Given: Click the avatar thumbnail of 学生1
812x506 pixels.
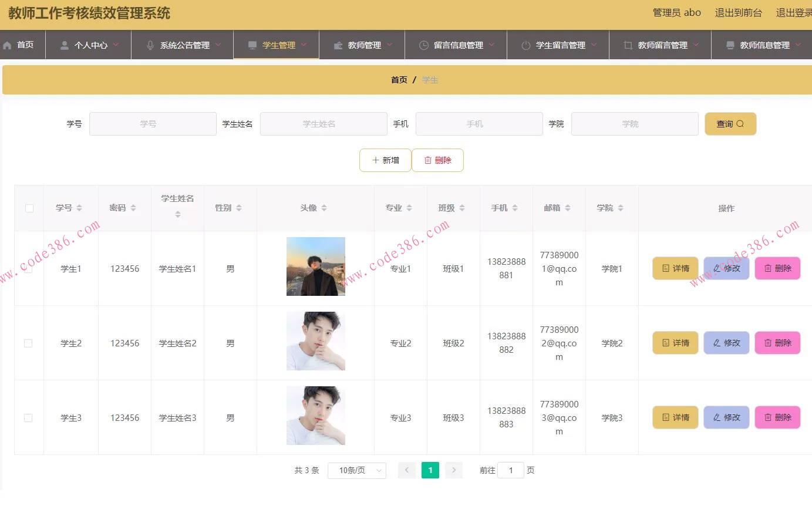Looking at the screenshot, I should click(x=316, y=267).
